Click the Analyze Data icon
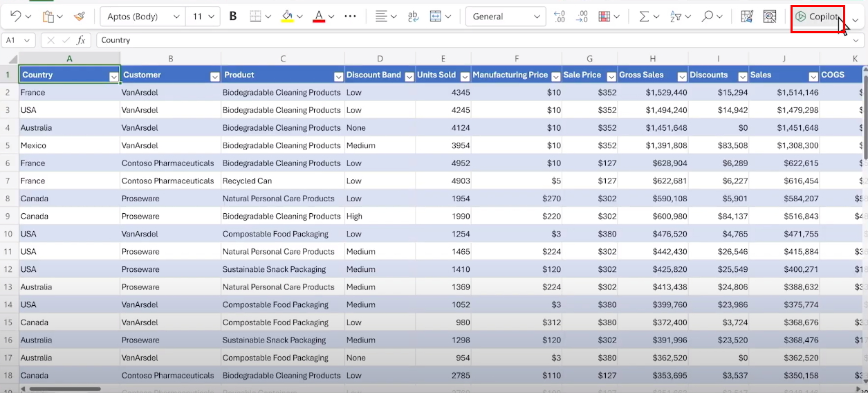This screenshot has height=393, width=868. click(x=770, y=16)
